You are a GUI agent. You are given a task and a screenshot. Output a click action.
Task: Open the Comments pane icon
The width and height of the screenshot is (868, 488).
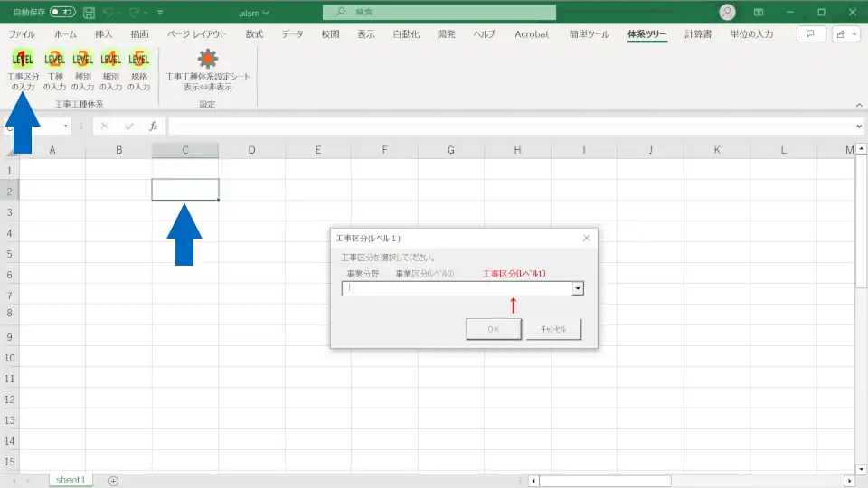click(810, 34)
